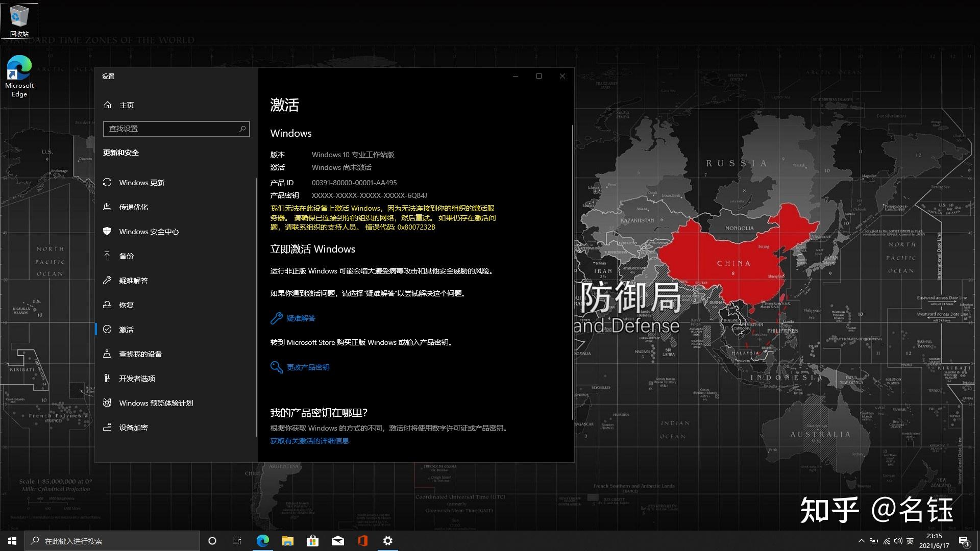Viewport: 980px width, 551px height.
Task: Select 传递优化 in settings sidebar
Action: [x=133, y=207]
